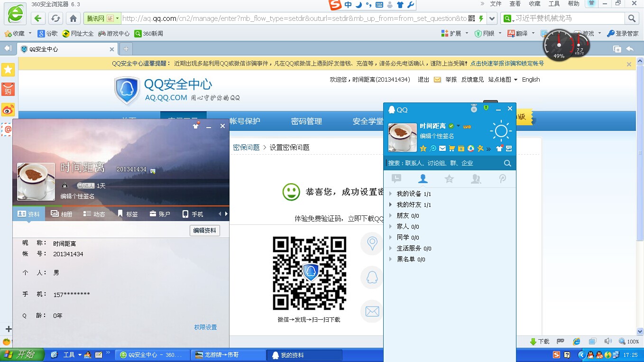Open the Pengyou yellow figure icon in QQ panel
Screen dimensions: 644x362
480,149
